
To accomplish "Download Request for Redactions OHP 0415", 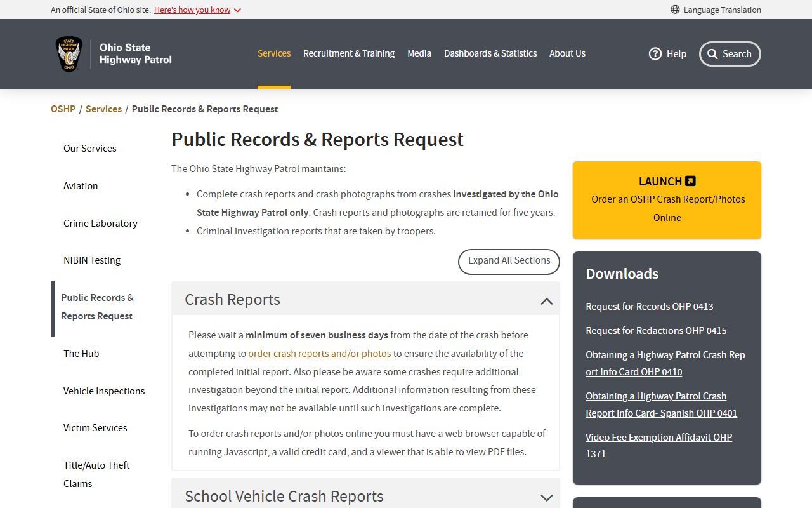I will [656, 331].
